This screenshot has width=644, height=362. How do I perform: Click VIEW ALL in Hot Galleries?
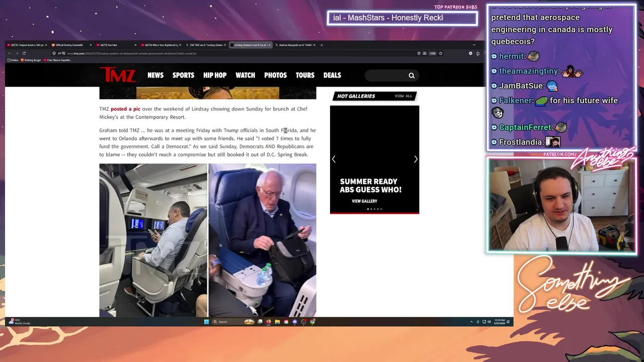[x=403, y=96]
